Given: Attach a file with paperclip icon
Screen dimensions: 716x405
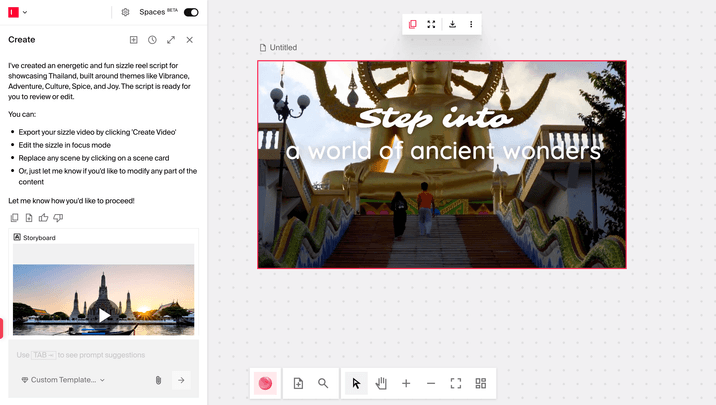Looking at the screenshot, I should 157,380.
